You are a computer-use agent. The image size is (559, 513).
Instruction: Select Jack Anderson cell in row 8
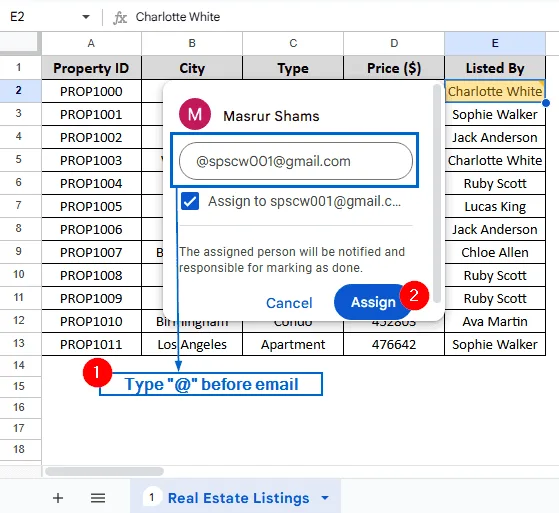click(x=495, y=229)
